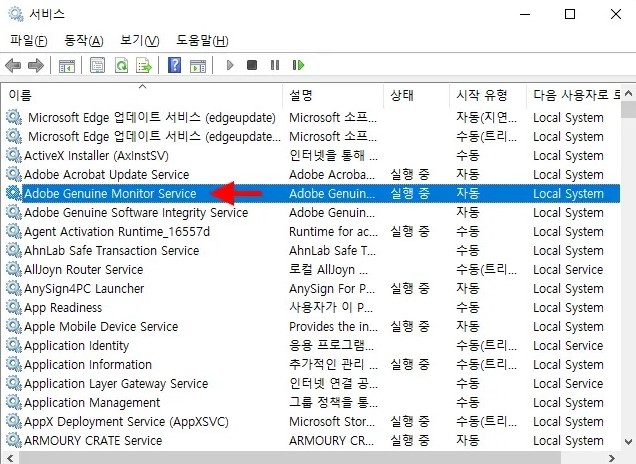Click the Restart service icon
Screen dimensions: 636x464
point(298,65)
